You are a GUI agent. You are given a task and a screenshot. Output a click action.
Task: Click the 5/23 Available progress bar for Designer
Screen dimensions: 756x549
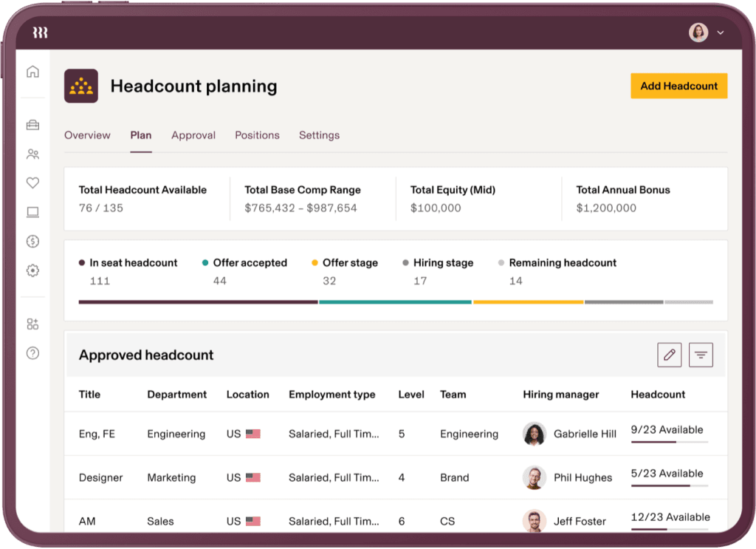tap(668, 484)
